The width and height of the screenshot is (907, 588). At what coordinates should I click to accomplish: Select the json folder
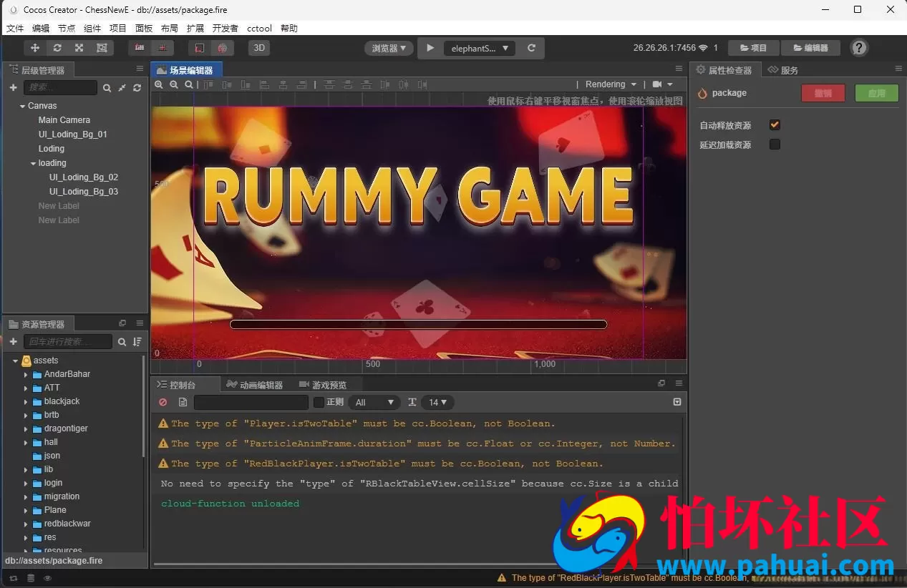point(52,456)
